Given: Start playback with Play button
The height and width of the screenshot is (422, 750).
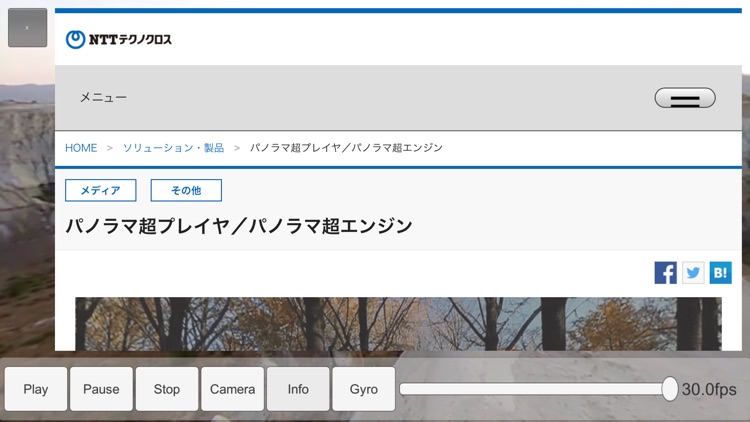Looking at the screenshot, I should (x=36, y=389).
